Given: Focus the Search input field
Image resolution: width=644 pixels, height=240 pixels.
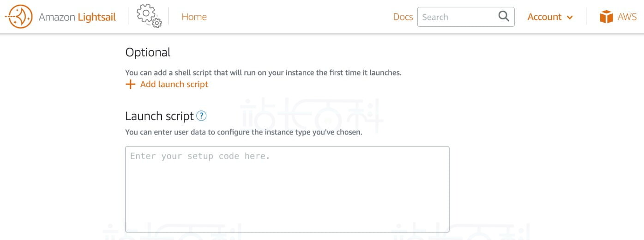Looking at the screenshot, I should [x=457, y=17].
